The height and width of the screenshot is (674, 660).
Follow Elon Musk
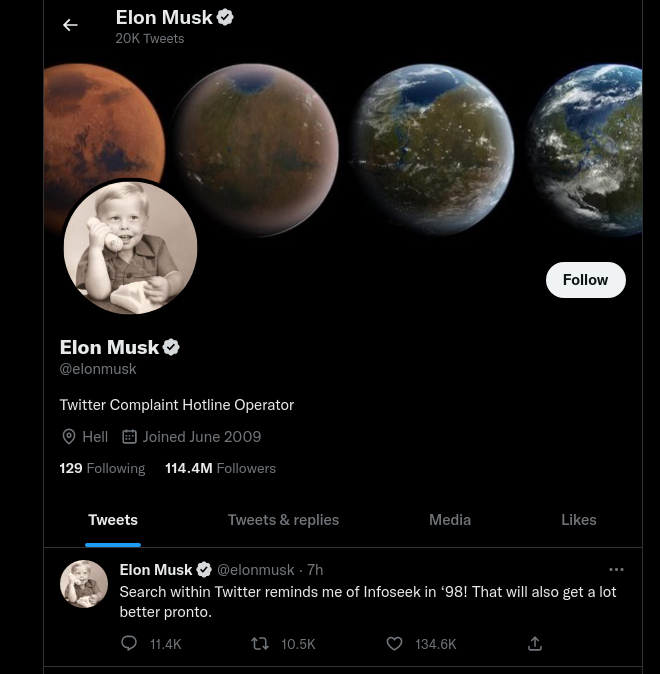pos(586,280)
